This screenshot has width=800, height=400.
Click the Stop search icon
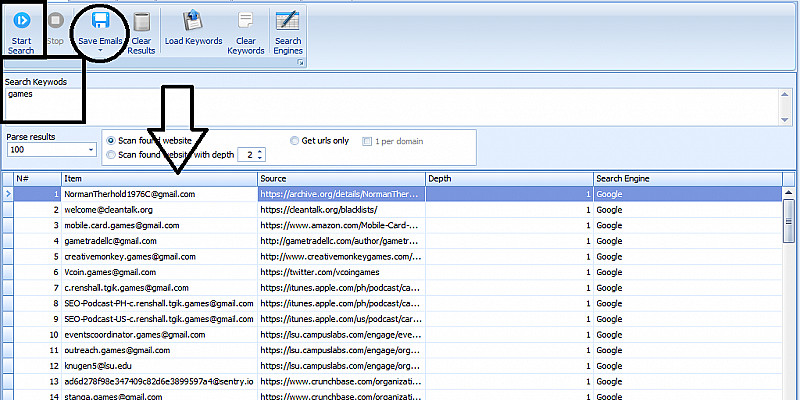(56, 20)
